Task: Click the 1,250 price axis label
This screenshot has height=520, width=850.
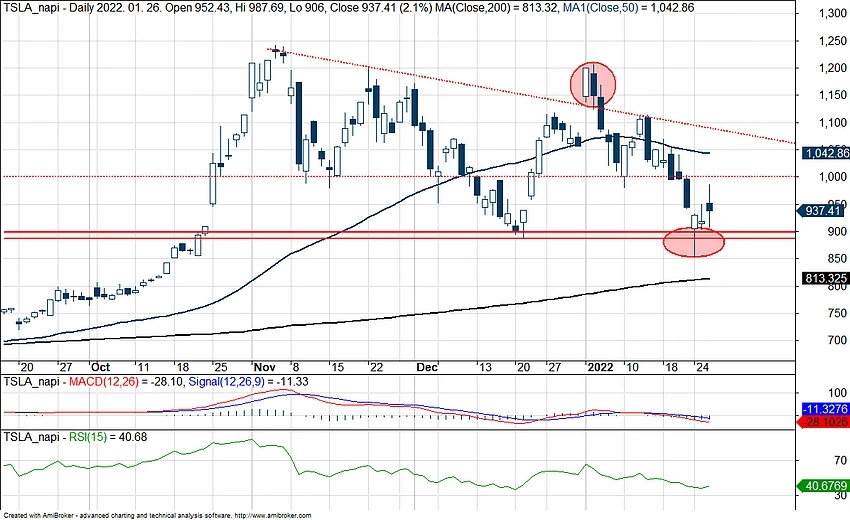Action: click(831, 41)
